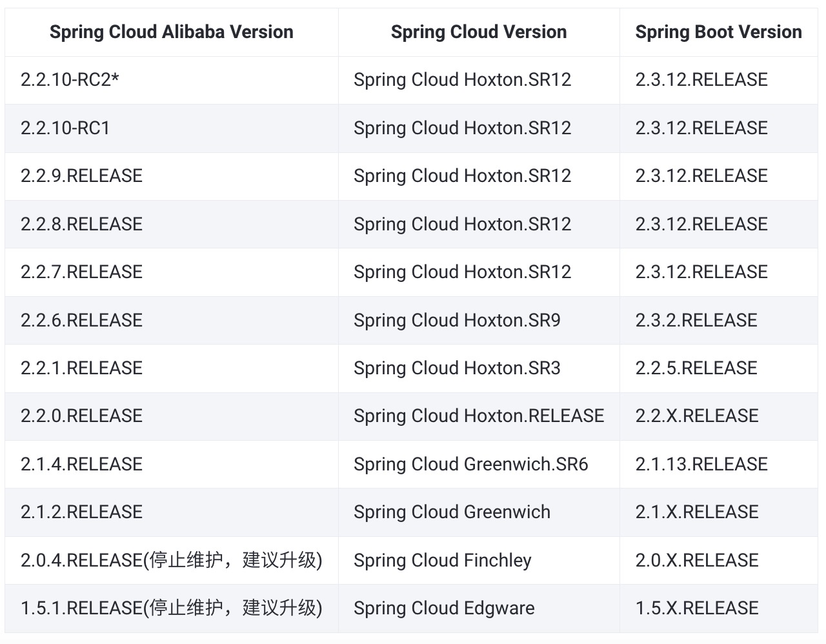The width and height of the screenshot is (826, 644).
Task: Click Hoxton.SR12 in the 2.2.10-RC1 row
Action: coord(518,128)
